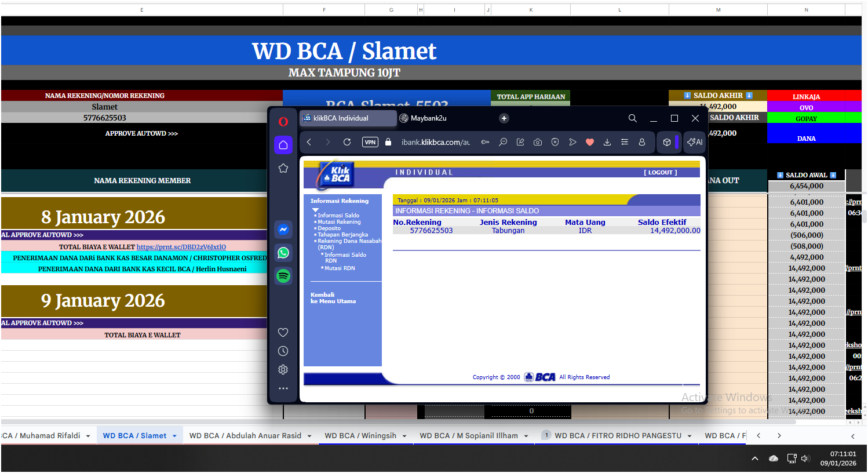Open the FITRO RIDHO PANGESTU tab dropdown
868x473 pixels.
pyautogui.click(x=690, y=436)
